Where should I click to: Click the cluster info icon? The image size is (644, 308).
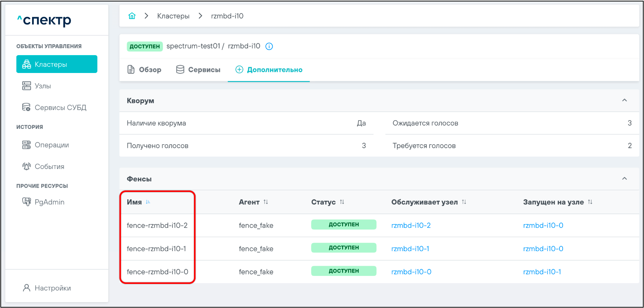pyautogui.click(x=269, y=46)
